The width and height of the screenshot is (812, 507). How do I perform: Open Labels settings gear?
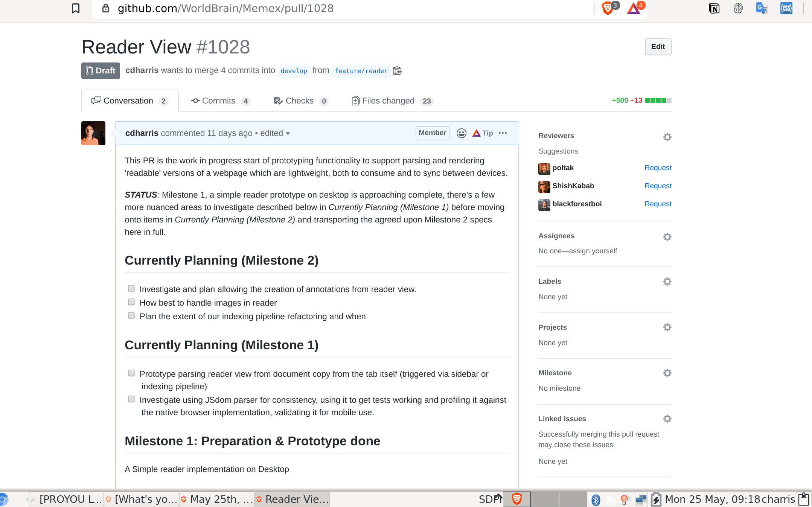[667, 282]
